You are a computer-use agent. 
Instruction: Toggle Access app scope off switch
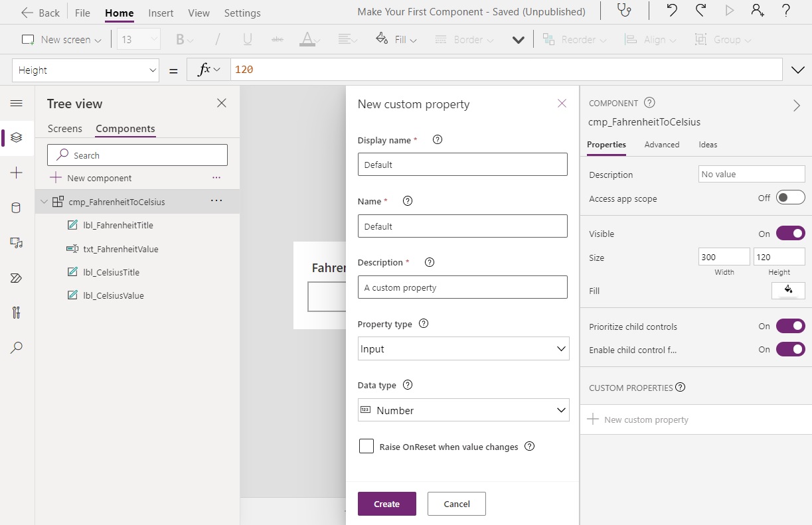789,197
